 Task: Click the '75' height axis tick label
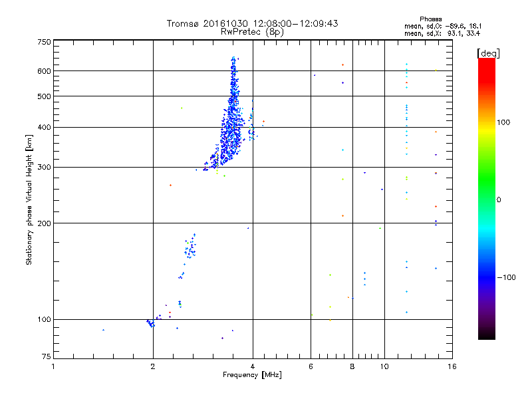(x=47, y=356)
